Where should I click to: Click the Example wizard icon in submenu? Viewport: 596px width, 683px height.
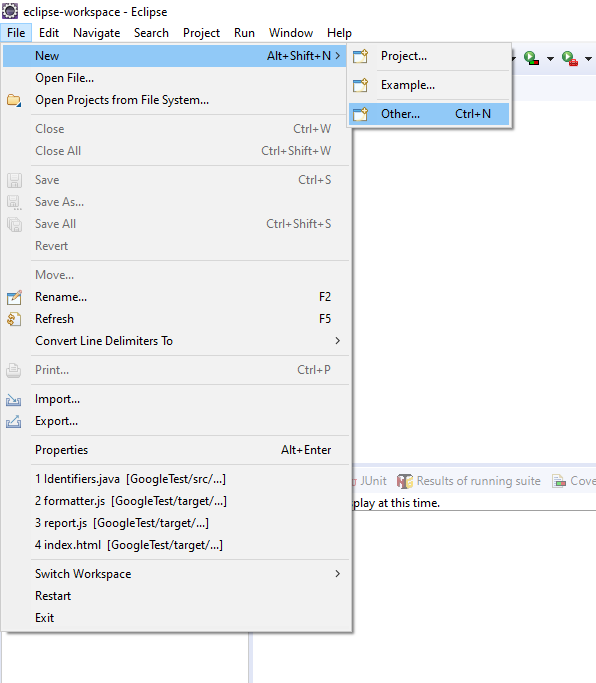(x=360, y=85)
